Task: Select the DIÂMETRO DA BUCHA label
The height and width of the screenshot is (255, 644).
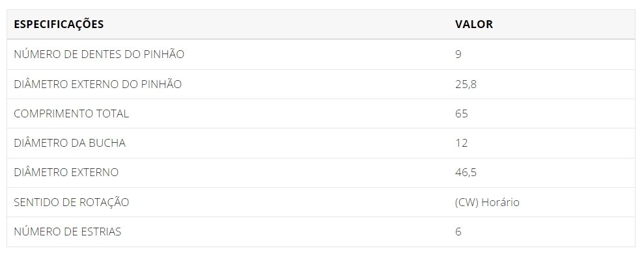Action: click(x=70, y=143)
